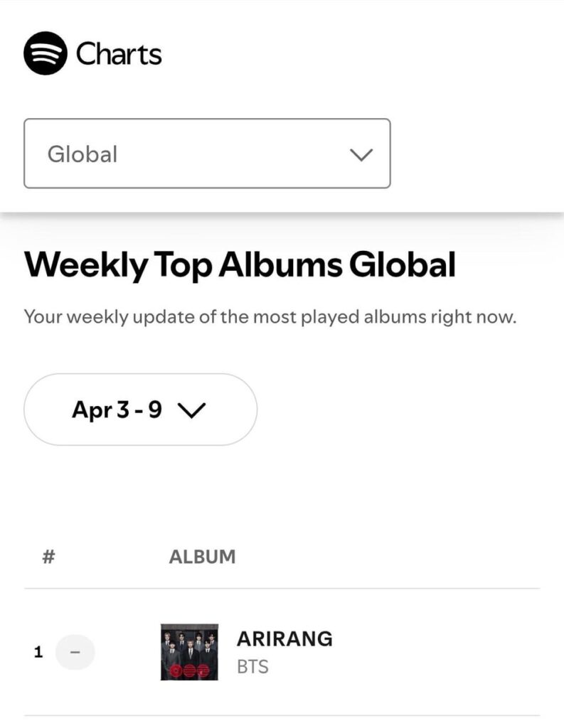Viewport: 564px width, 728px height.
Task: Select the Charts wordmark beside the logo
Action: (121, 52)
